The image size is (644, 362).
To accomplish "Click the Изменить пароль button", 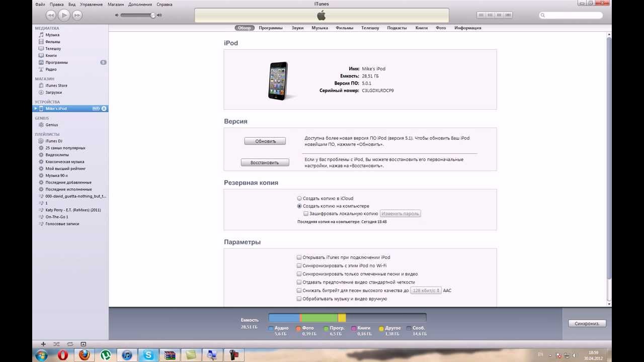I will [x=400, y=214].
